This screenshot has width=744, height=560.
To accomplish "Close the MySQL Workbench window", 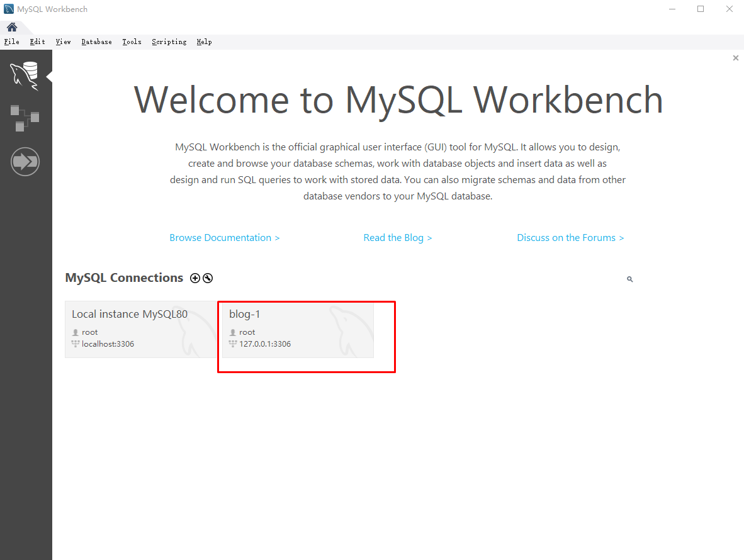I will [730, 9].
